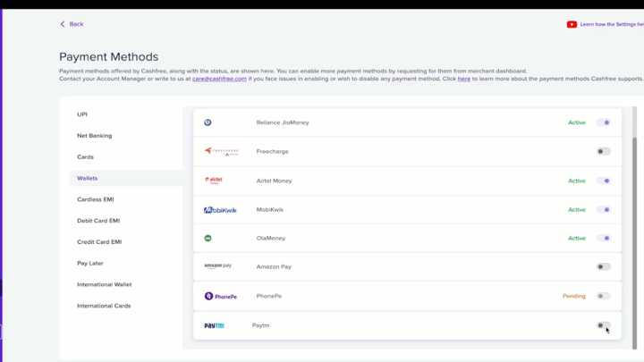Click the Freecharge logo icon

(x=222, y=151)
